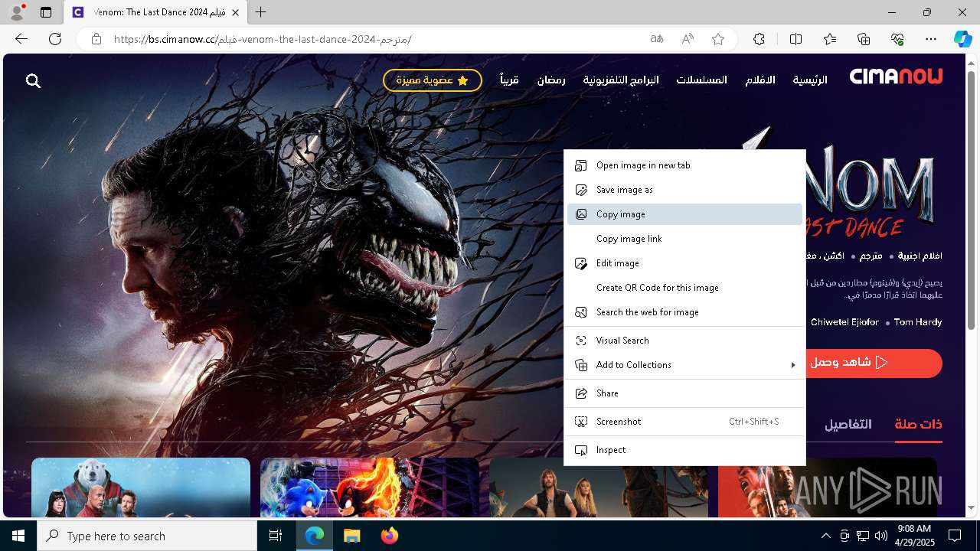This screenshot has height=551, width=980.
Task: Go back with the browser back arrow
Action: click(x=21, y=39)
